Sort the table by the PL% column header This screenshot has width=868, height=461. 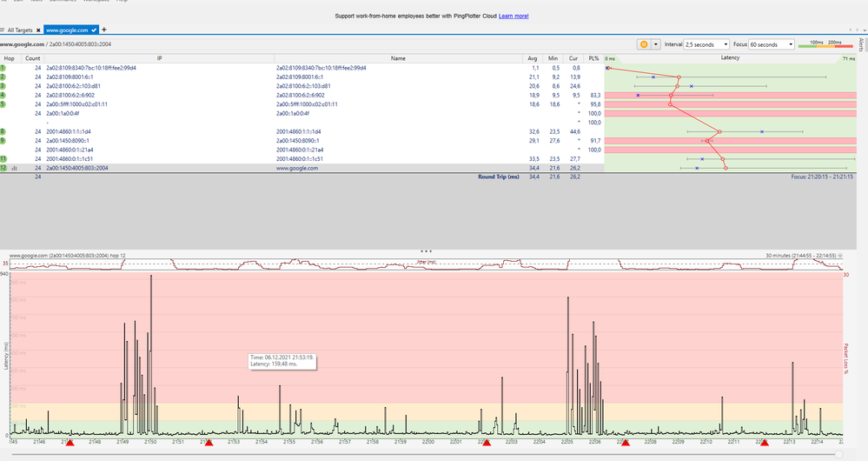(x=593, y=58)
